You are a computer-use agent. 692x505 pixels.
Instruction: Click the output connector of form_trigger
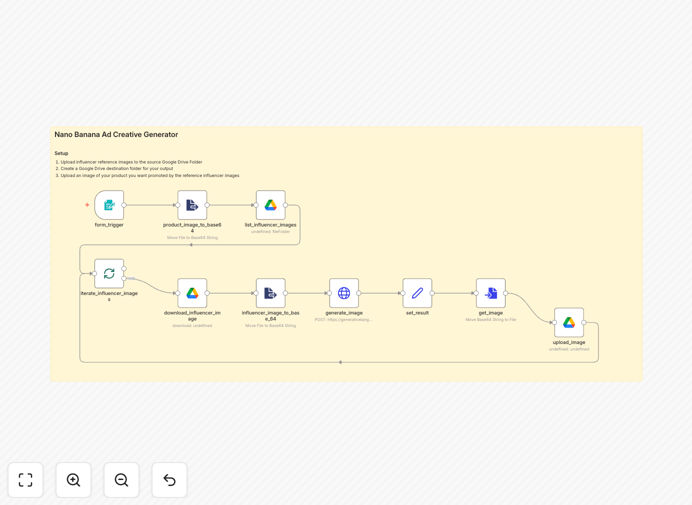click(x=124, y=205)
